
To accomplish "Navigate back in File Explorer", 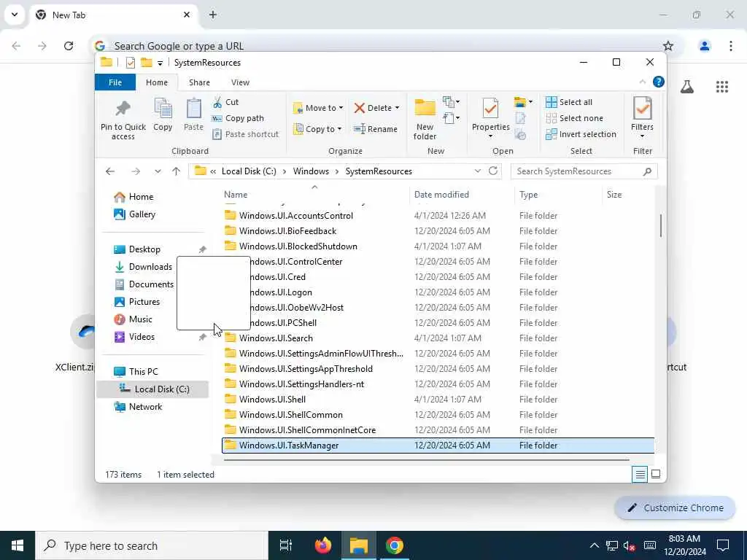I will tap(110, 171).
